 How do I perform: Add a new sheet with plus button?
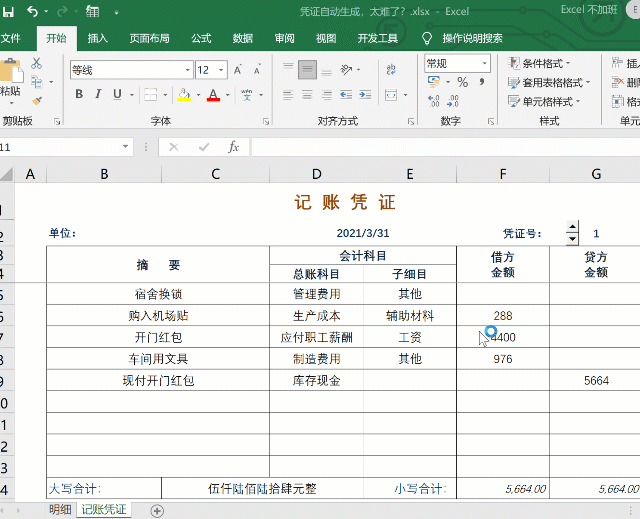point(157,510)
